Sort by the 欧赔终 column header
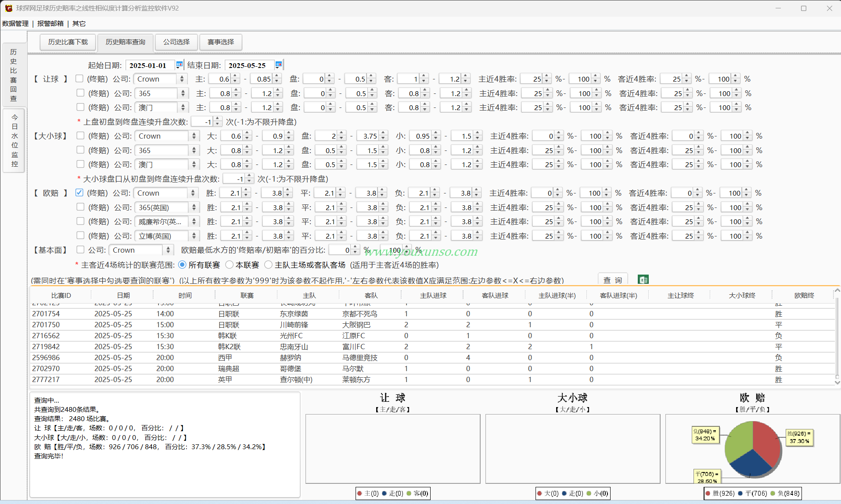 804,295
